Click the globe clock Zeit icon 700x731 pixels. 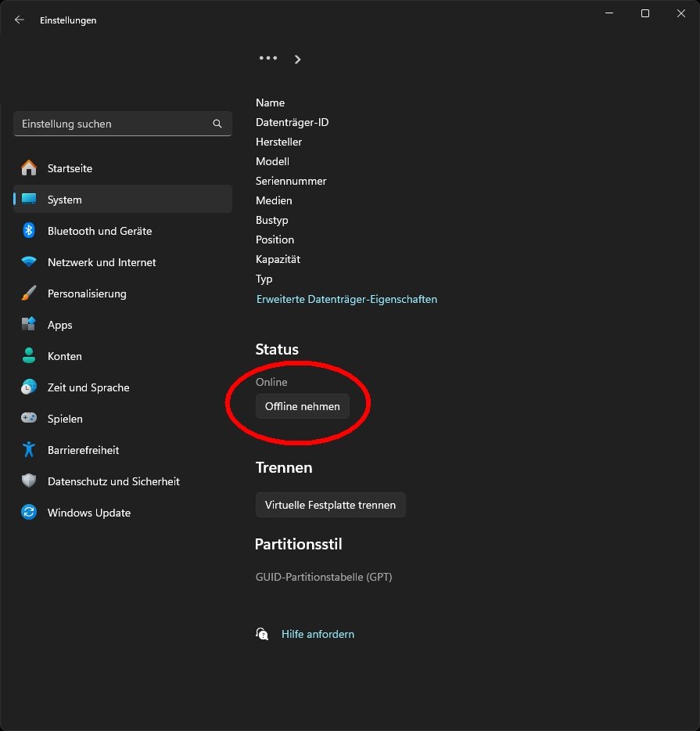click(x=29, y=387)
